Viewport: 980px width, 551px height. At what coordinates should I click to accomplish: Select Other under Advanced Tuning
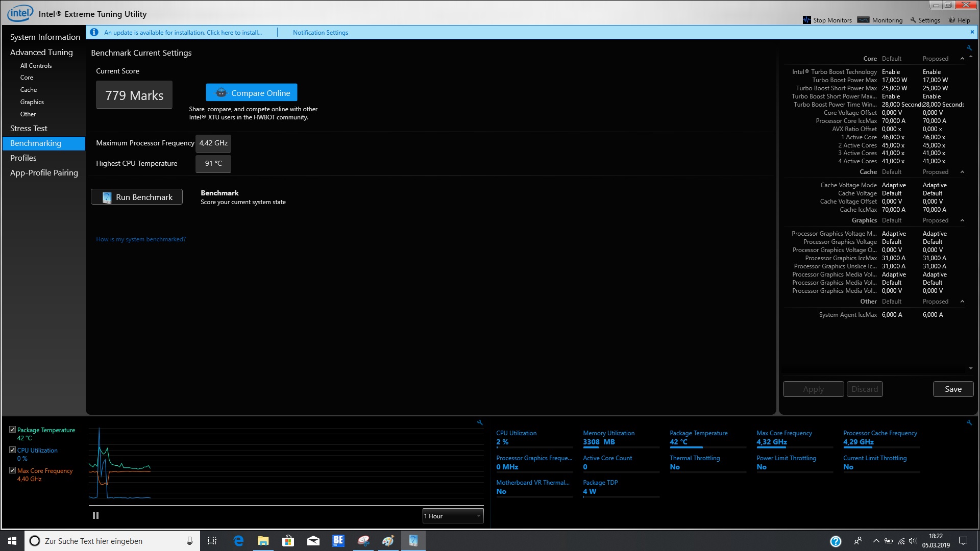point(28,114)
